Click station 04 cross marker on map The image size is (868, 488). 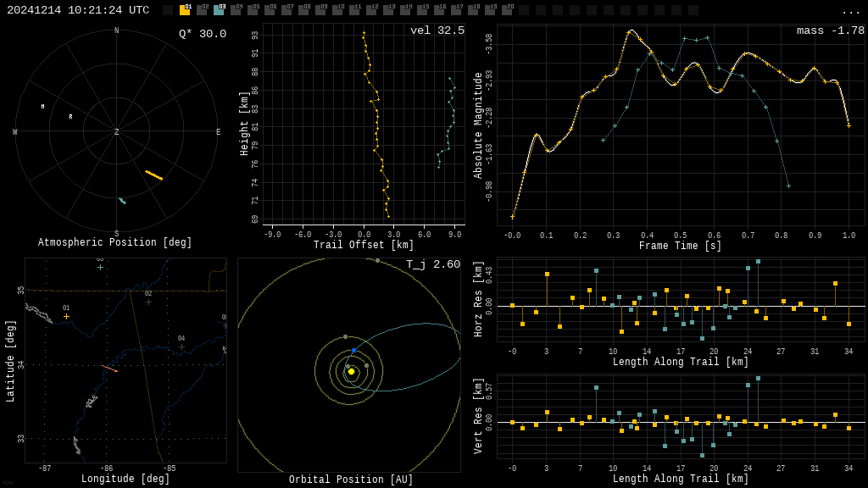click(181, 347)
